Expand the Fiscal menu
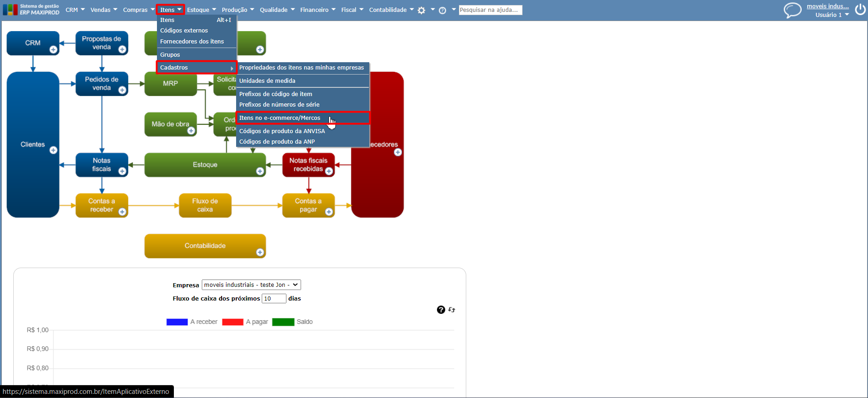Viewport: 868px width, 398px height. click(352, 10)
